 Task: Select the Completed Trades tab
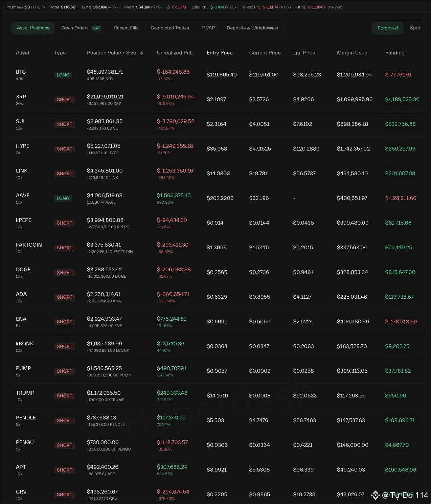tap(170, 28)
